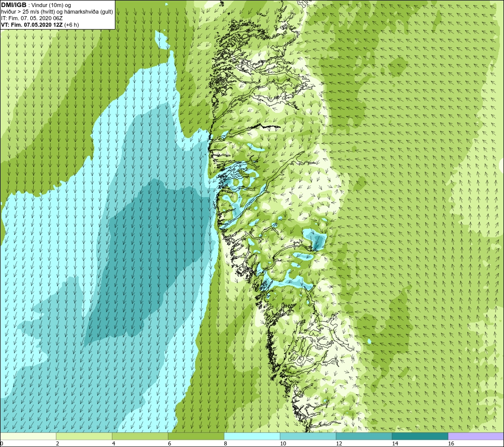Choose the 10–12 m/s turquoise legend swatch
Viewport: 504px width, 447px height.
(x=308, y=436)
